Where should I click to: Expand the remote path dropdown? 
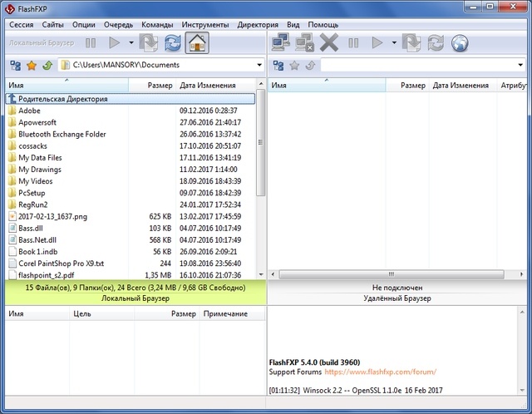tap(523, 65)
